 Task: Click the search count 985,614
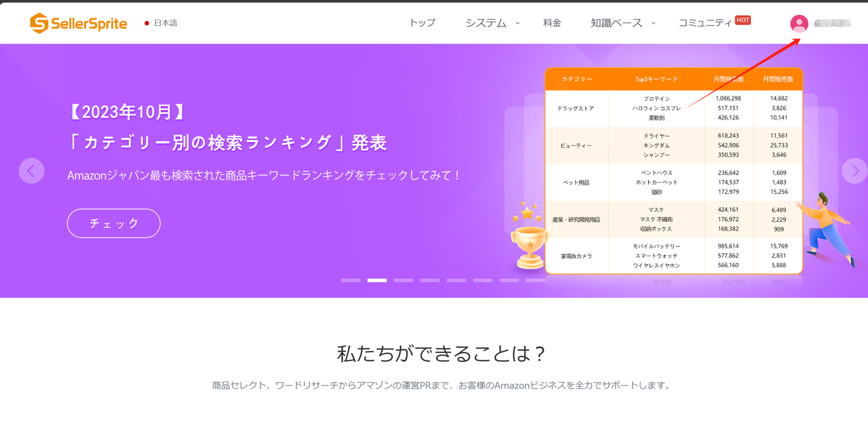click(x=728, y=246)
